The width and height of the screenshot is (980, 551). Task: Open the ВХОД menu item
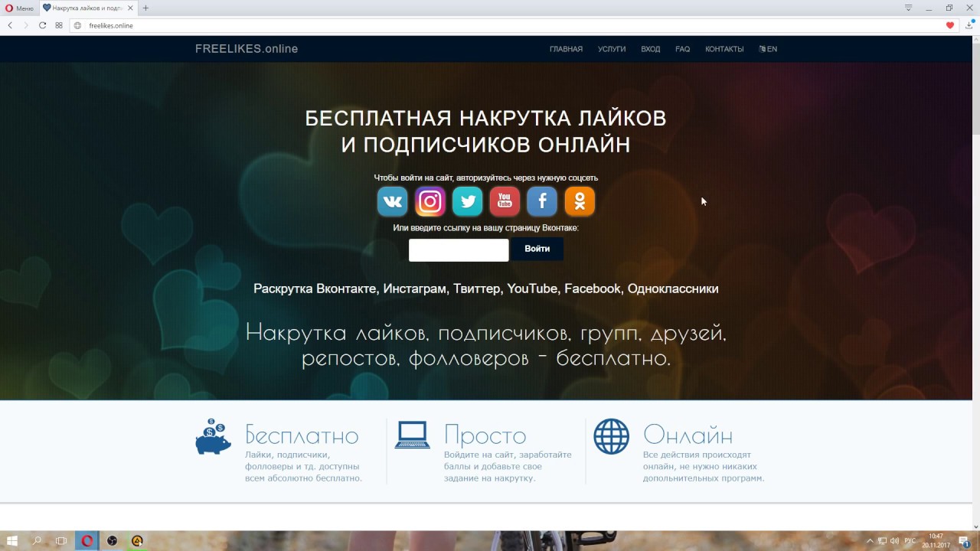[x=651, y=49]
